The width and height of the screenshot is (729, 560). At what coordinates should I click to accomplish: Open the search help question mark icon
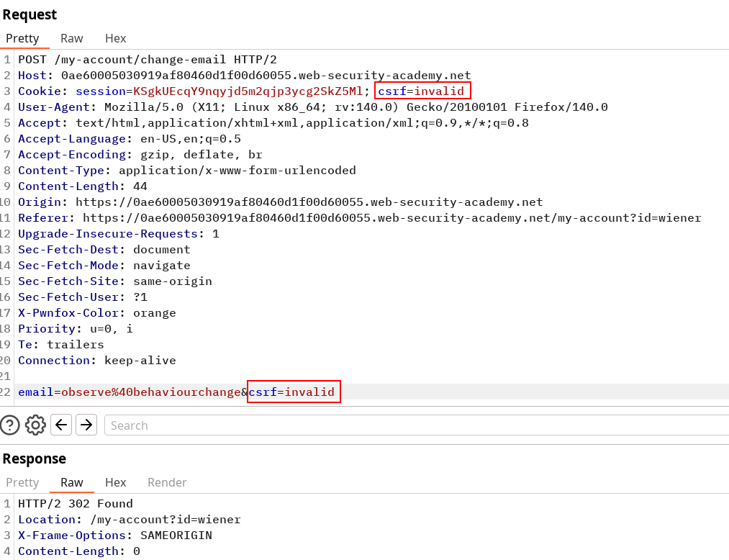9,425
